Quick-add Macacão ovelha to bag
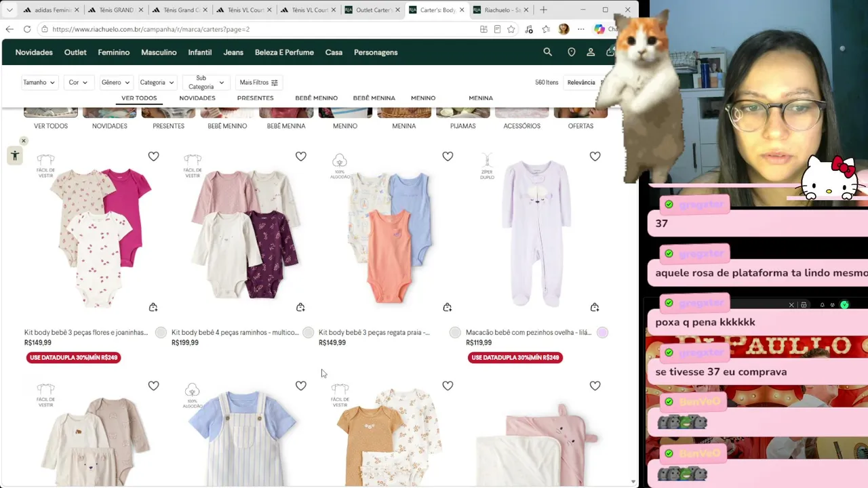This screenshot has height=488, width=868. click(x=595, y=307)
